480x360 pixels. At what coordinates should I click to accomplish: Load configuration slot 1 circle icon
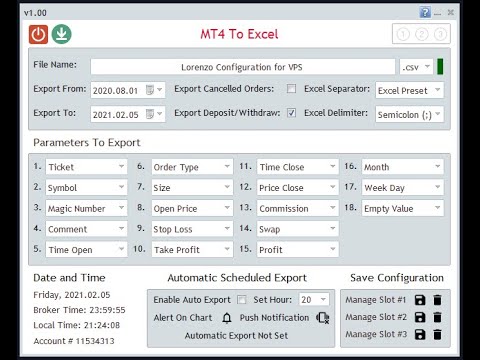403,34
